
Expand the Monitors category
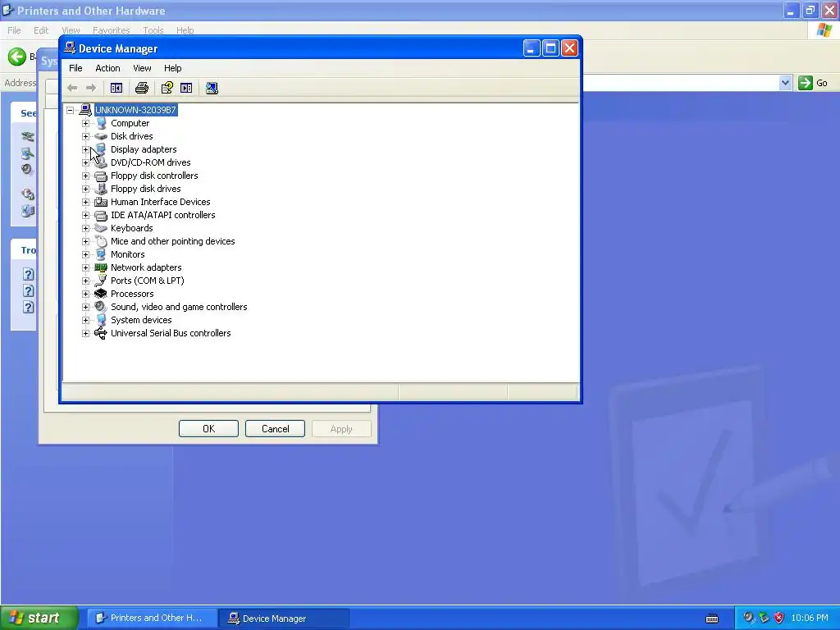(85, 254)
